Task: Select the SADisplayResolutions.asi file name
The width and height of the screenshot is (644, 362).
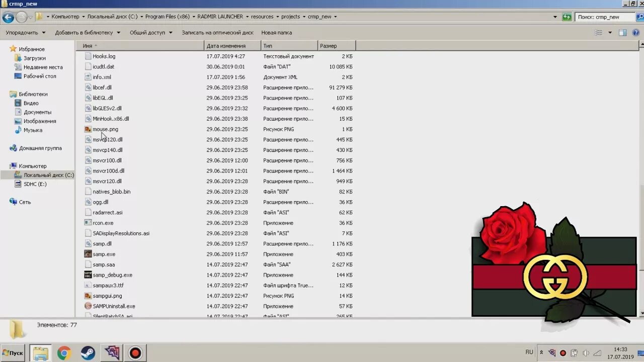Action: click(x=121, y=233)
